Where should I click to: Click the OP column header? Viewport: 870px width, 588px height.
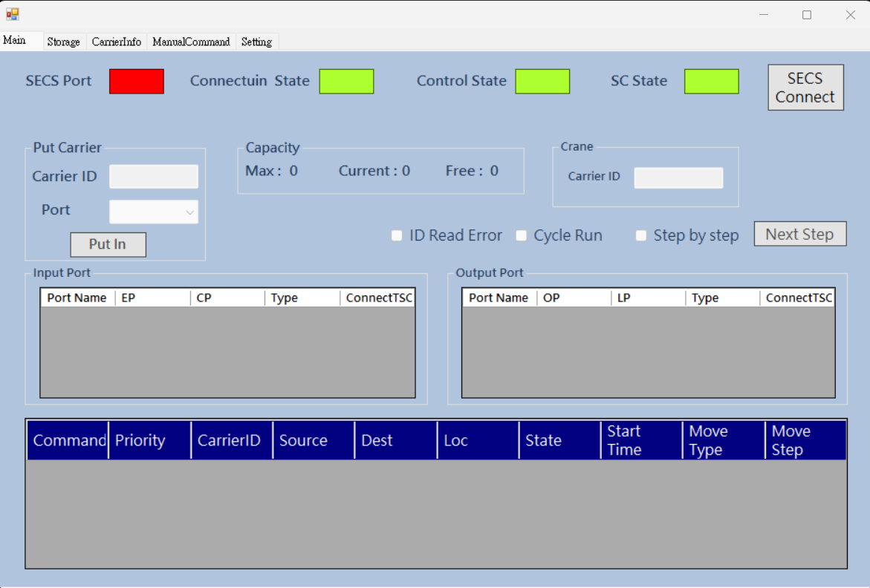(x=574, y=298)
